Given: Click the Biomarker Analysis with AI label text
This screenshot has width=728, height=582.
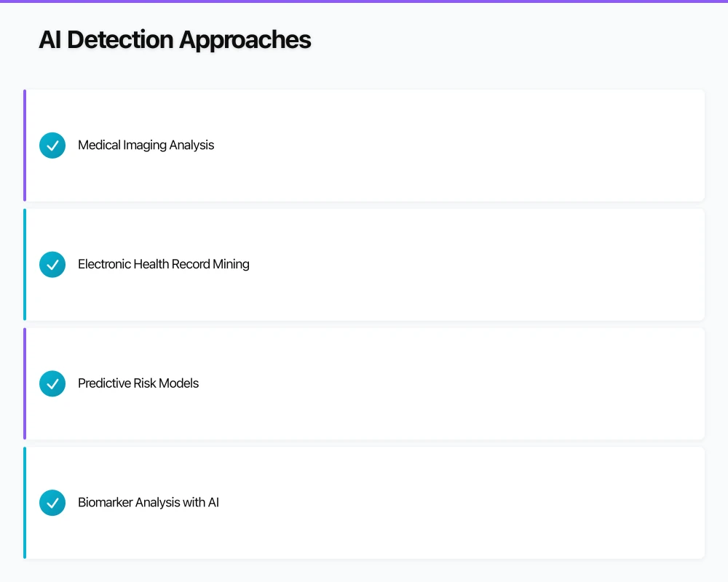Looking at the screenshot, I should pos(149,502).
